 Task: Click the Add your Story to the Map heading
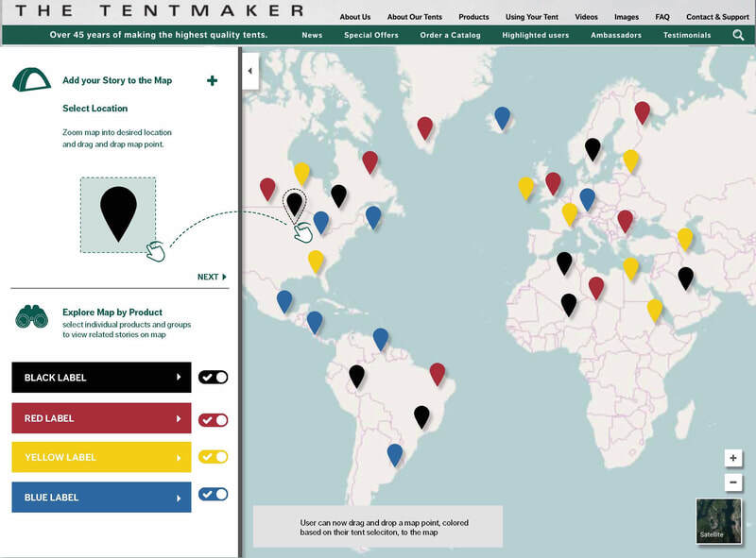[x=117, y=80]
